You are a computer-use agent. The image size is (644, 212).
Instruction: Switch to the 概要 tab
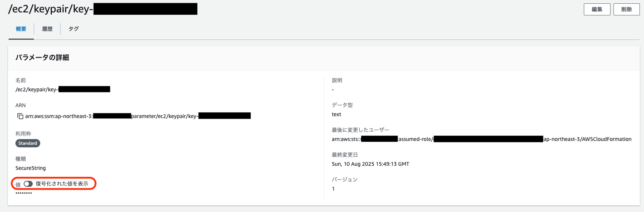click(x=21, y=29)
